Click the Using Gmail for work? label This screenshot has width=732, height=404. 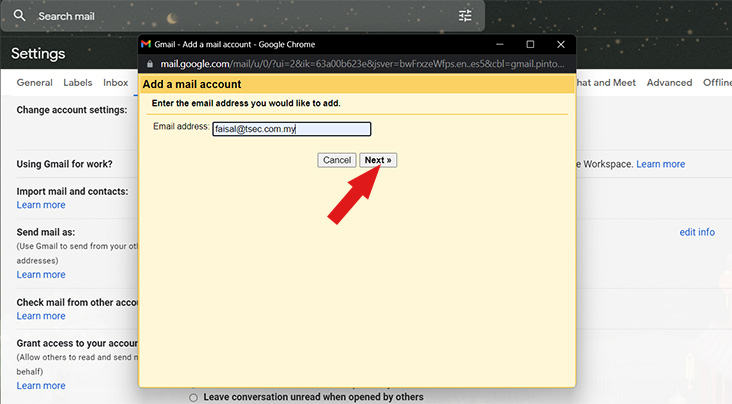tap(64, 164)
